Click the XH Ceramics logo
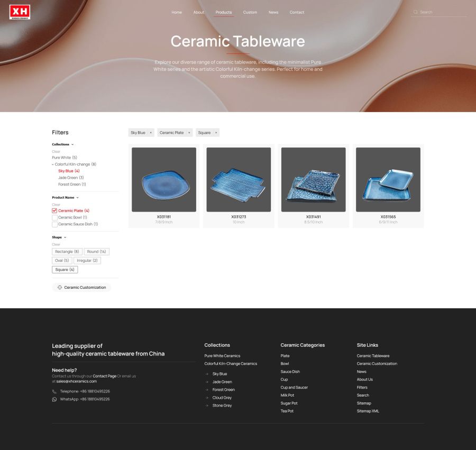 tap(20, 12)
